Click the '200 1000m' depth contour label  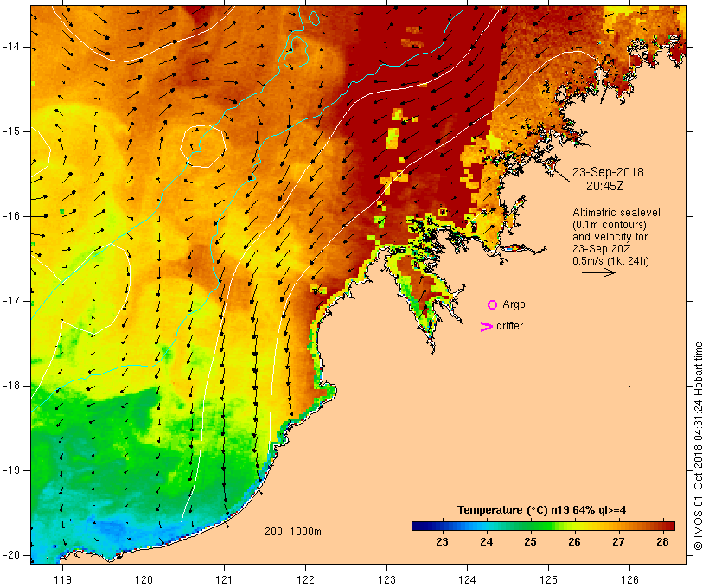[293, 532]
